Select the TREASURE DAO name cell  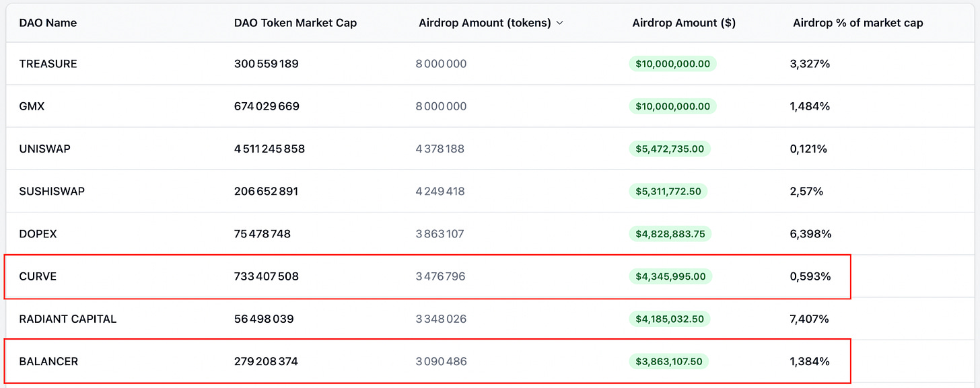tap(48, 64)
